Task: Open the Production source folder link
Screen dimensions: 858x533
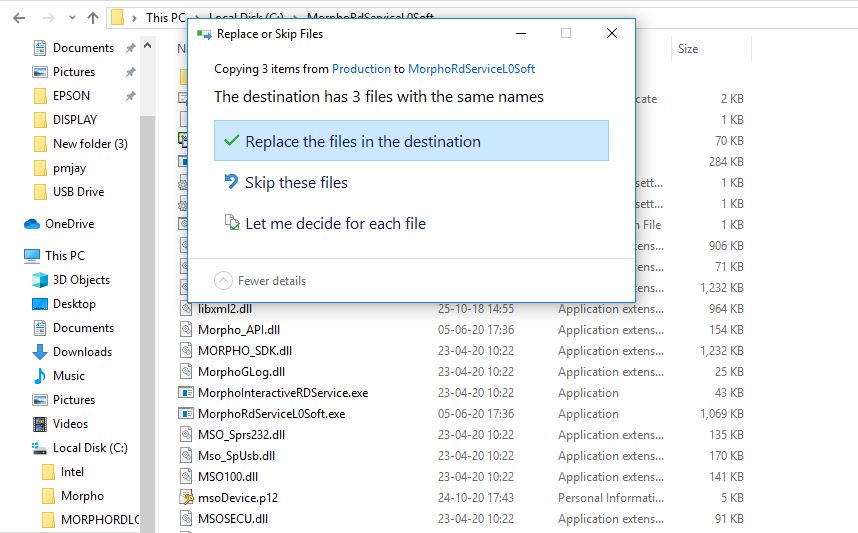Action: coord(361,69)
